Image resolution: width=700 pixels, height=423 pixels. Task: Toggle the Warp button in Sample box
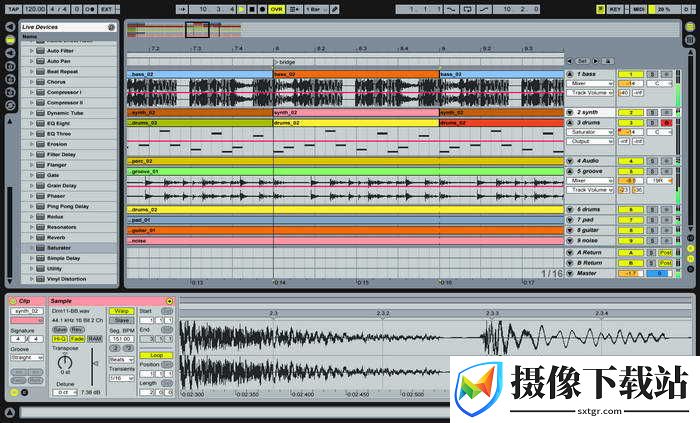pos(121,311)
